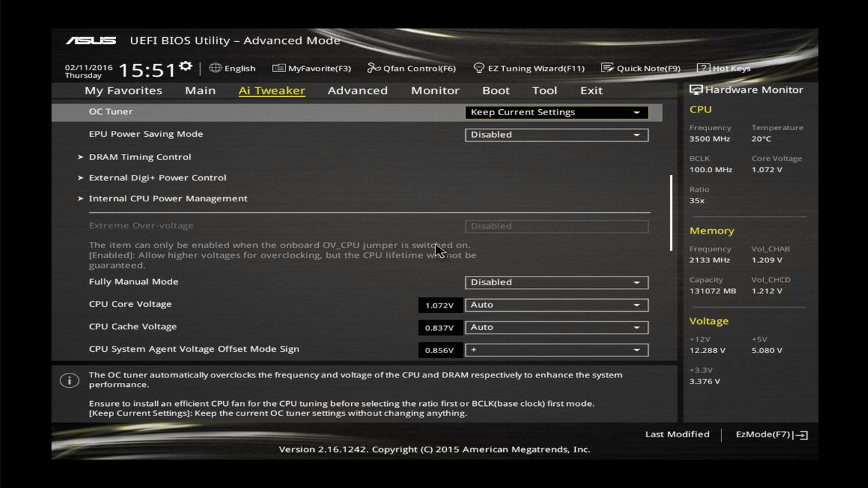
Task: Click Last Modified
Action: pos(677,434)
